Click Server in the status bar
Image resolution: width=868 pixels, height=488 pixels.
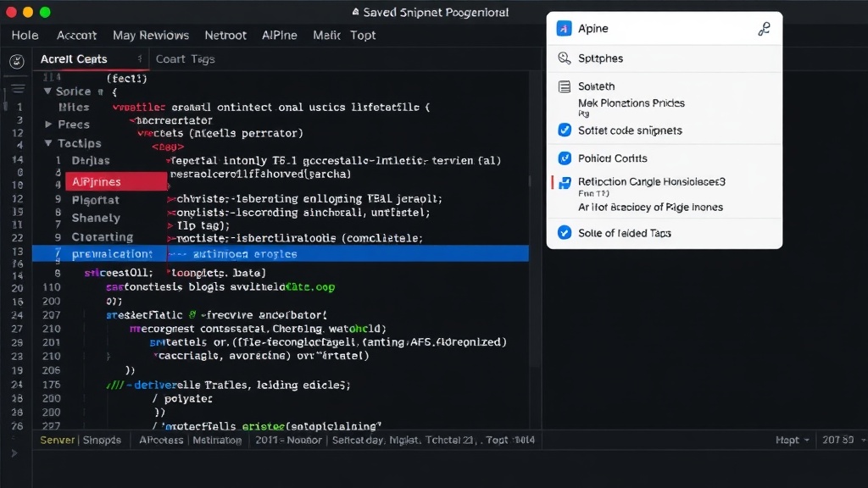57,440
